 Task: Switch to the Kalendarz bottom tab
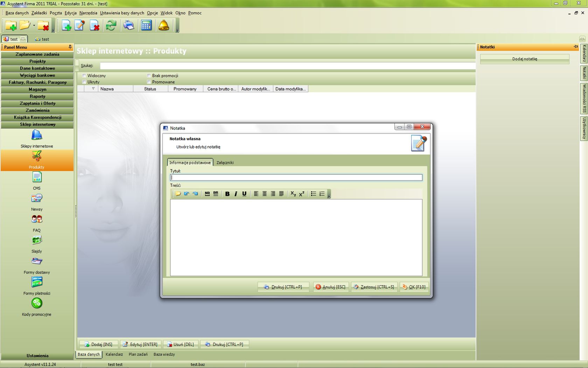pyautogui.click(x=114, y=354)
